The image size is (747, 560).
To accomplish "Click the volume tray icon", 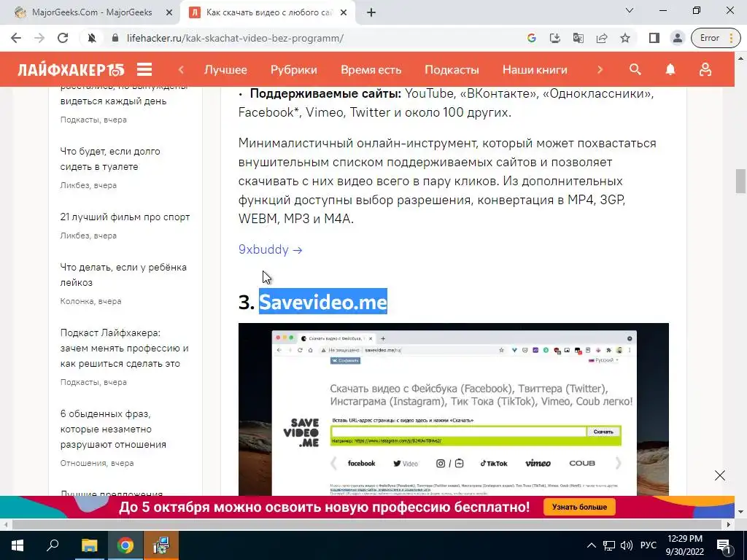I will tap(627, 545).
